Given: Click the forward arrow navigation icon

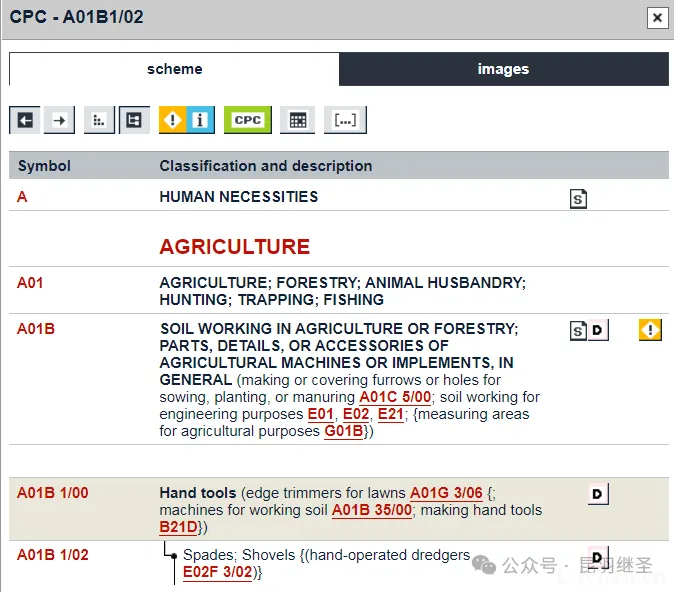Looking at the screenshot, I should (x=60, y=120).
